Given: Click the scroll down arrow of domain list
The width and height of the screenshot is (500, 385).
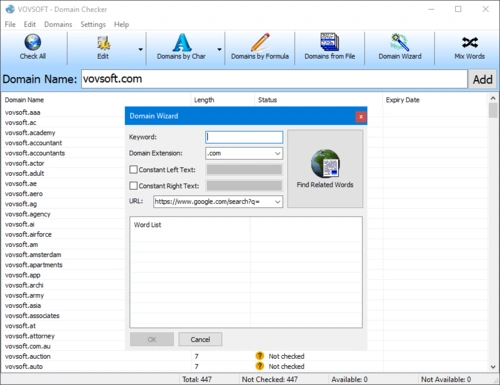Looking at the screenshot, I should [493, 367].
